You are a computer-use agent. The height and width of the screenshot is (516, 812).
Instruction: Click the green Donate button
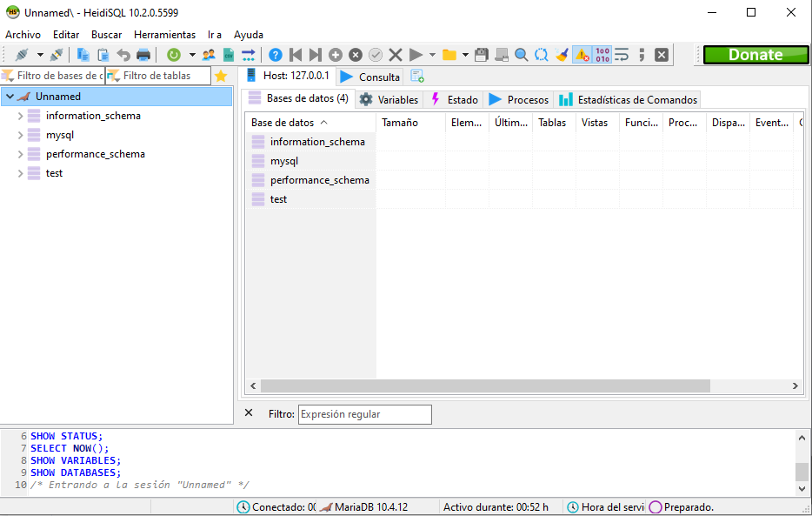[755, 54]
